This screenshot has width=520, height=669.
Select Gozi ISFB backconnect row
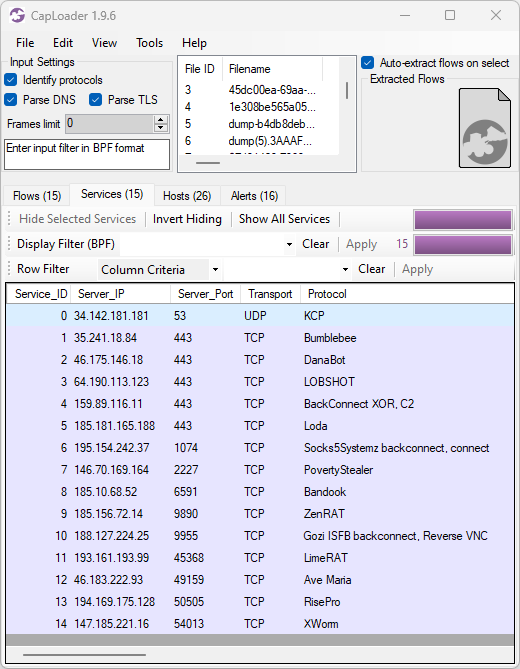[260, 536]
